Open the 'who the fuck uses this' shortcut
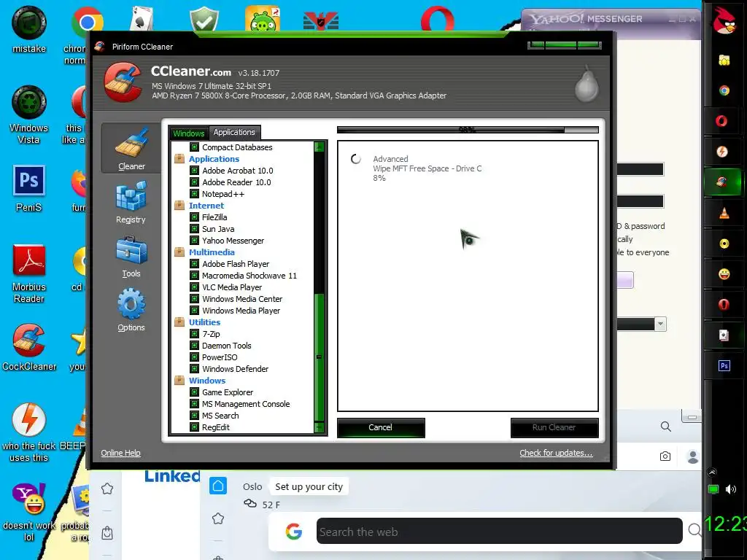This screenshot has height=560, width=747. (x=29, y=432)
